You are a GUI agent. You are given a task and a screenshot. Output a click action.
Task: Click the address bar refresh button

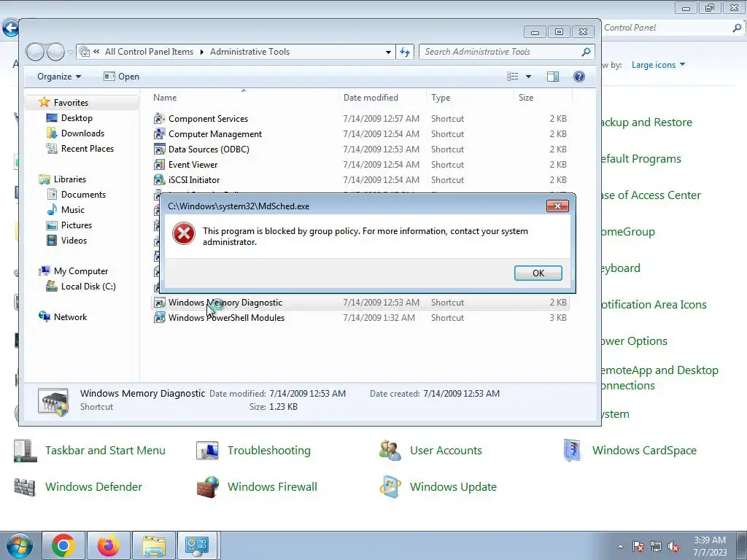(x=405, y=52)
